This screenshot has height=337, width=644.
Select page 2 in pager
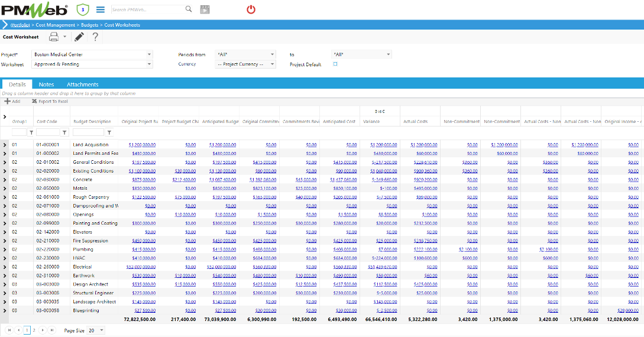34,330
